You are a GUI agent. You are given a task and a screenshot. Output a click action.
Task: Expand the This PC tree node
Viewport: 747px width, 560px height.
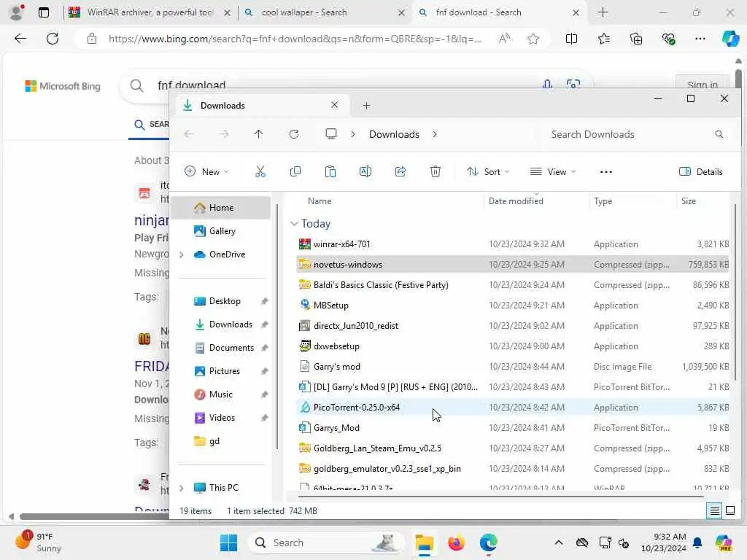[182, 488]
